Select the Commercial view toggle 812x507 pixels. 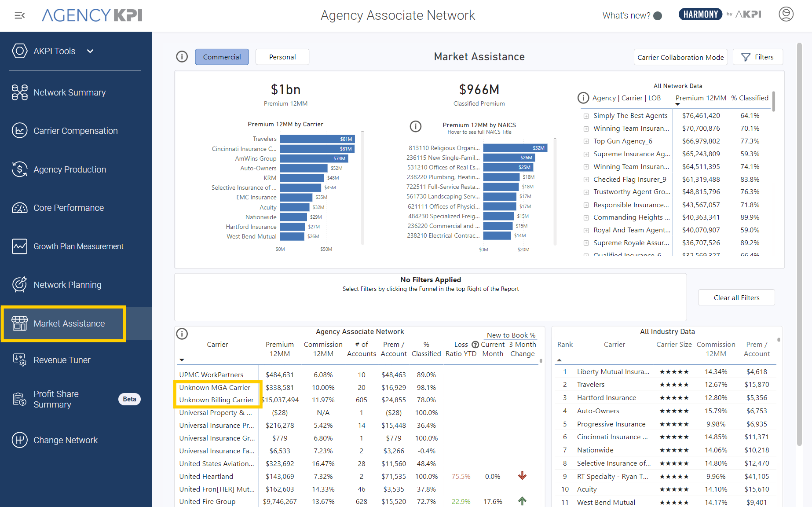coord(222,57)
